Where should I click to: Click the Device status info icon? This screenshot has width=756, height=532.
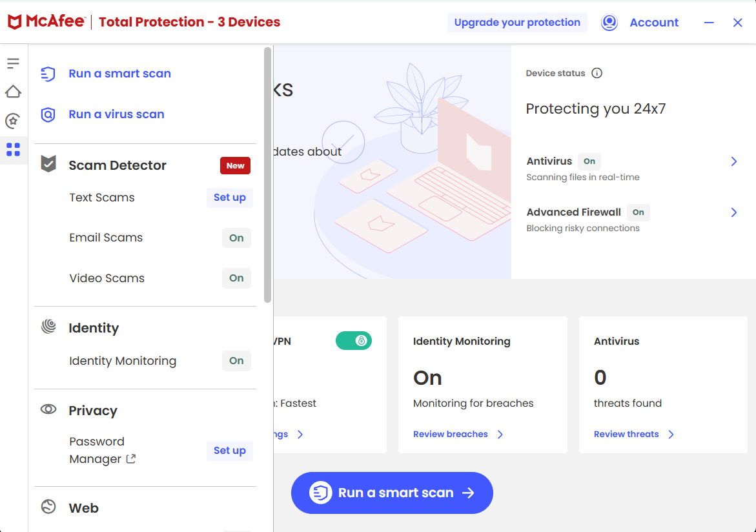(597, 74)
